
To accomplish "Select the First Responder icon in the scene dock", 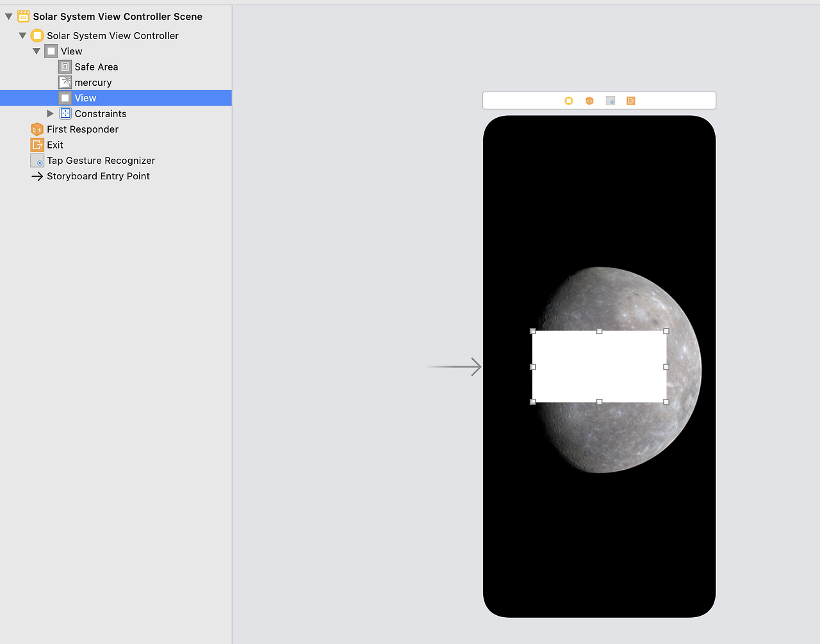I will (589, 101).
